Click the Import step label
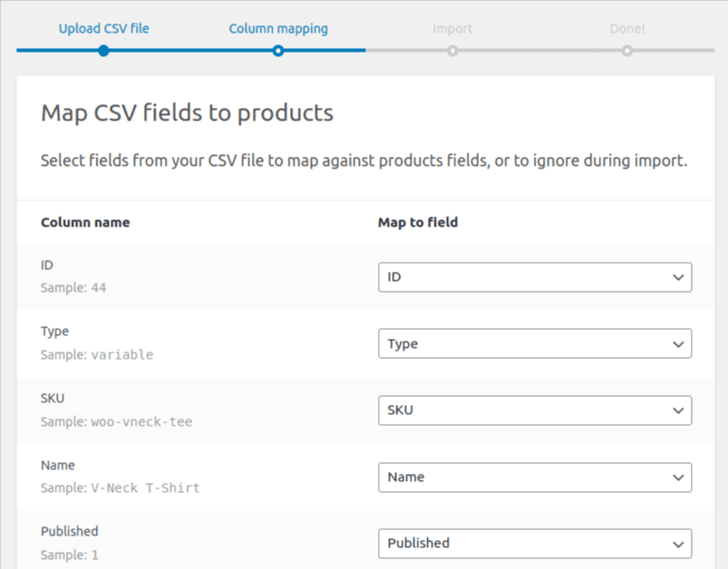 pyautogui.click(x=452, y=28)
